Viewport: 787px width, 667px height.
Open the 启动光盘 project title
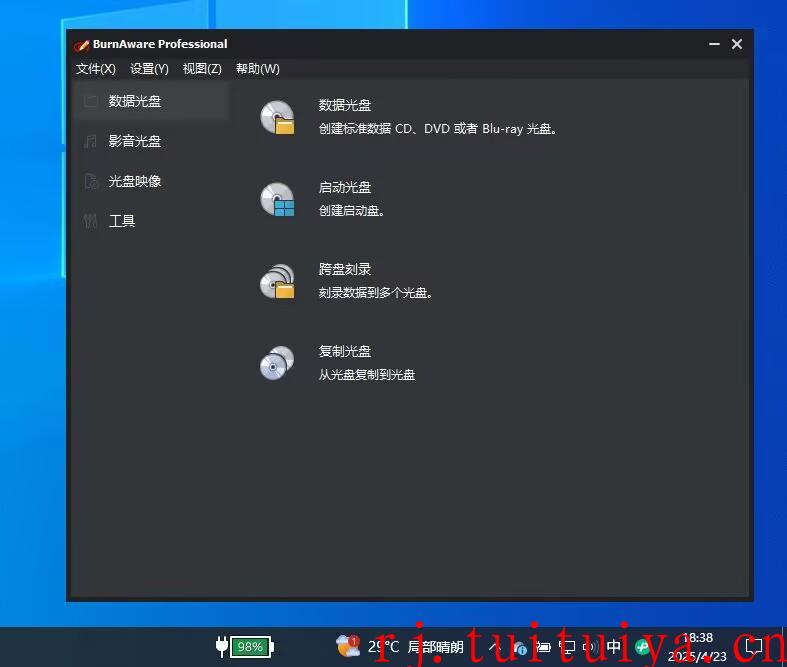coord(345,187)
